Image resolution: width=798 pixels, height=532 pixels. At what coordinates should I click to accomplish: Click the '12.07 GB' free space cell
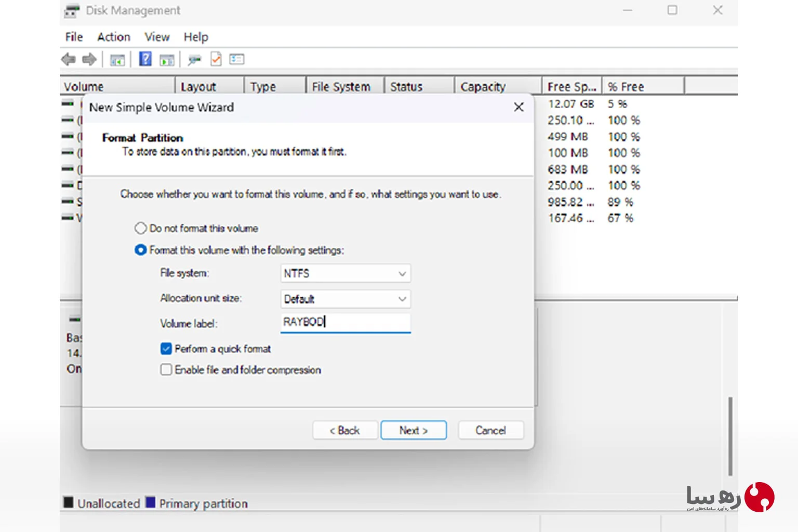coord(570,104)
